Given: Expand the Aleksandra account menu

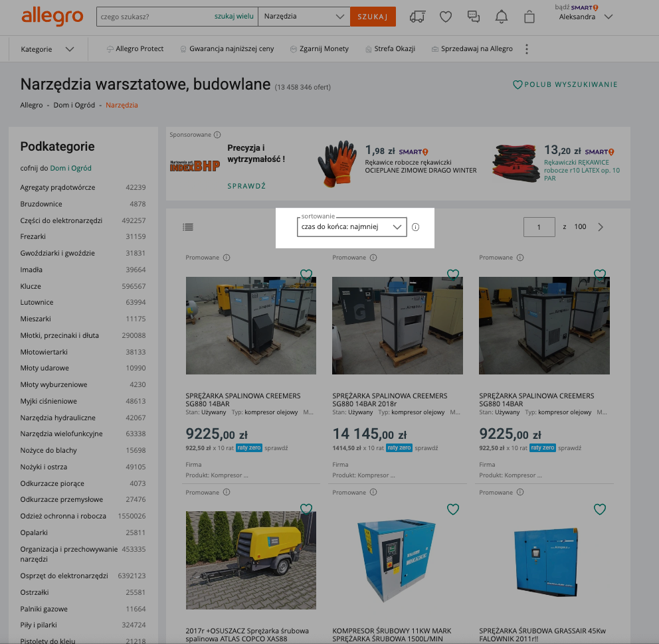Looking at the screenshot, I should pos(585,17).
